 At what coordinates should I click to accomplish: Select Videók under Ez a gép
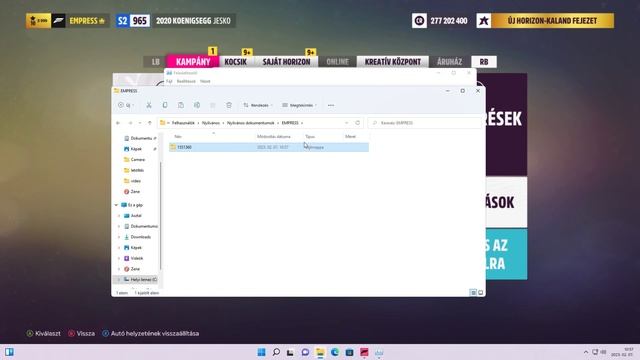pos(133,258)
